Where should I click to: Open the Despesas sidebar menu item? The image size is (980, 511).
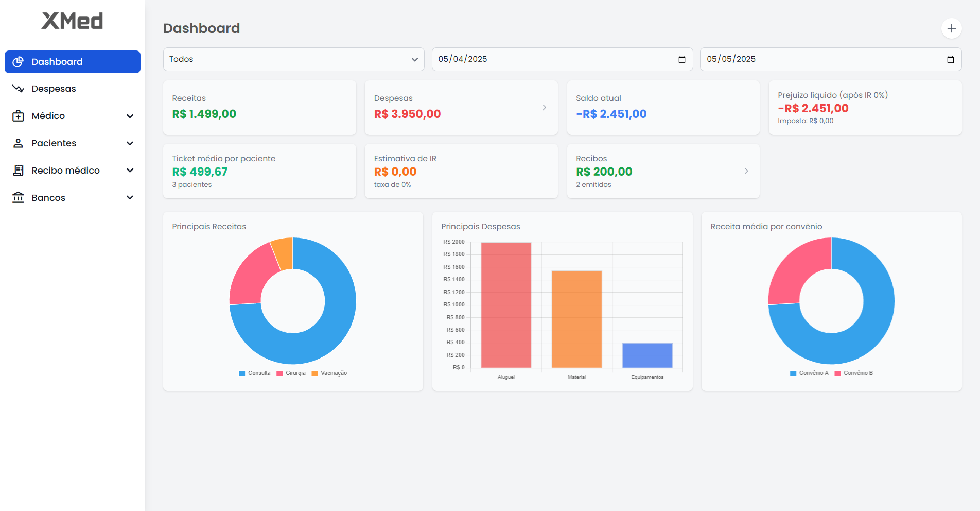coord(54,89)
